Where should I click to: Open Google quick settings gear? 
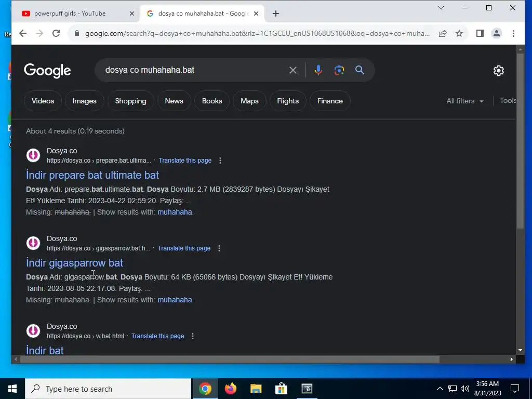pos(498,71)
